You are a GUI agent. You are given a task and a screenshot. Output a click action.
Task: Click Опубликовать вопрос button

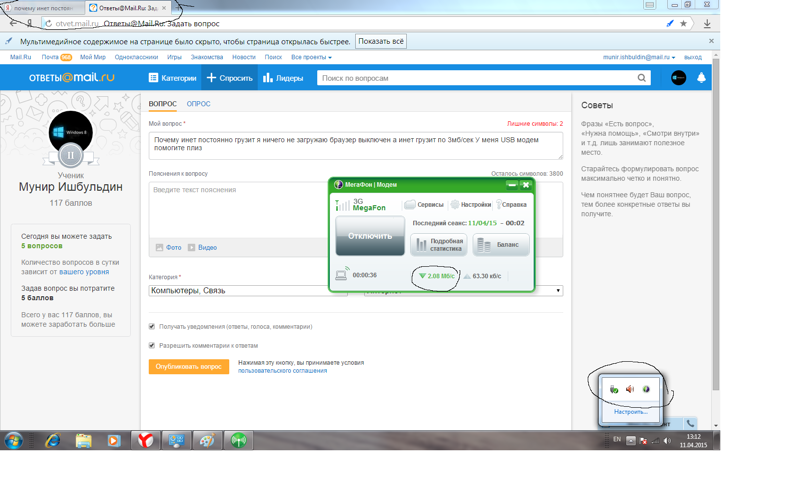click(189, 367)
